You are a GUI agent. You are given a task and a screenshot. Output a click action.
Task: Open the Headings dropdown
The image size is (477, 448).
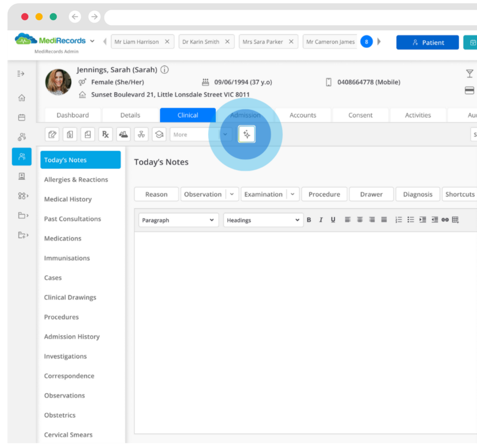(x=263, y=220)
